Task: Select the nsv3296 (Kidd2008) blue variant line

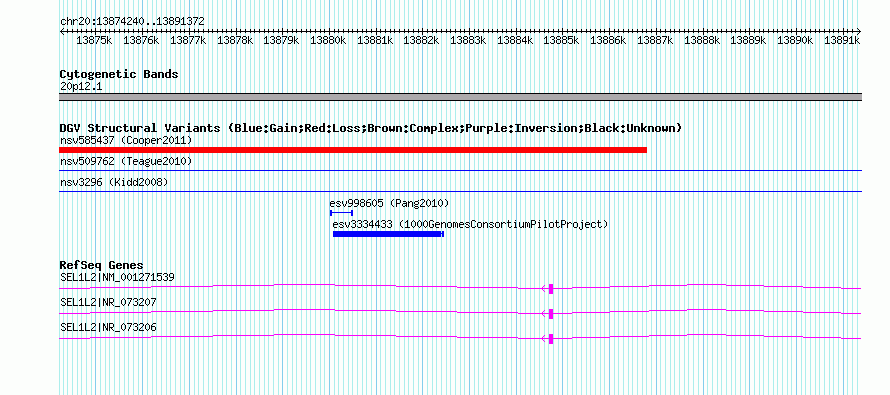Action: [x=460, y=191]
